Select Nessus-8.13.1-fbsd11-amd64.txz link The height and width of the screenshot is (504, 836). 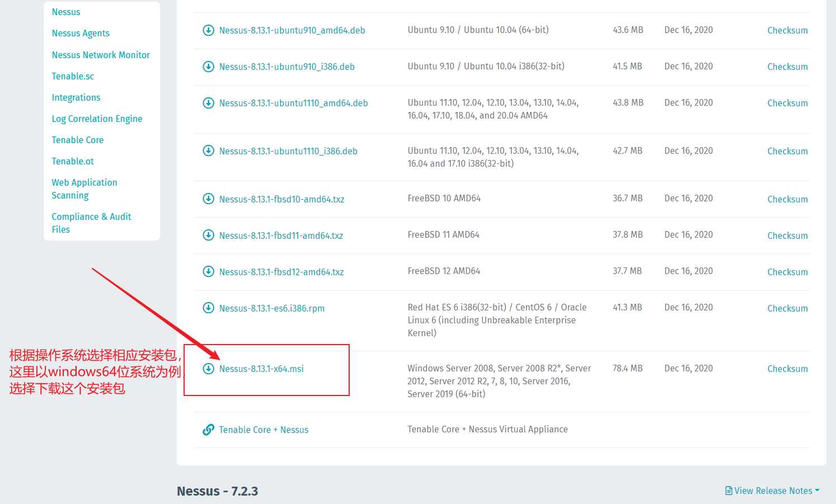[x=281, y=235]
